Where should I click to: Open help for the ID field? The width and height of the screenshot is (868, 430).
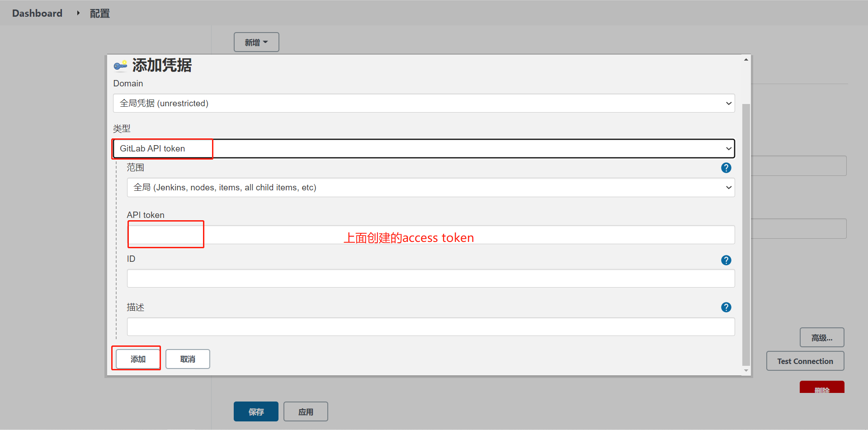coord(726,260)
